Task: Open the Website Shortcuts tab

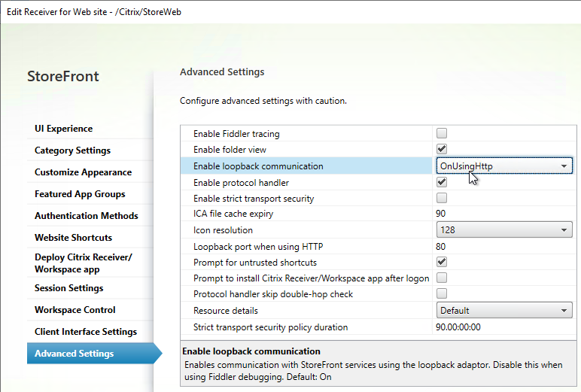Action: tap(73, 238)
